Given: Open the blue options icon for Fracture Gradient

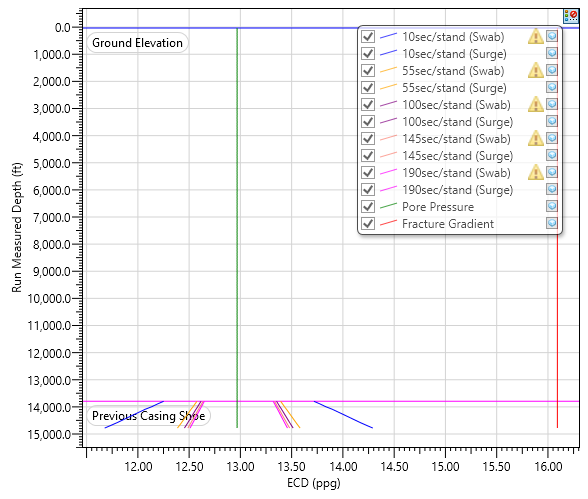Looking at the screenshot, I should [x=552, y=223].
